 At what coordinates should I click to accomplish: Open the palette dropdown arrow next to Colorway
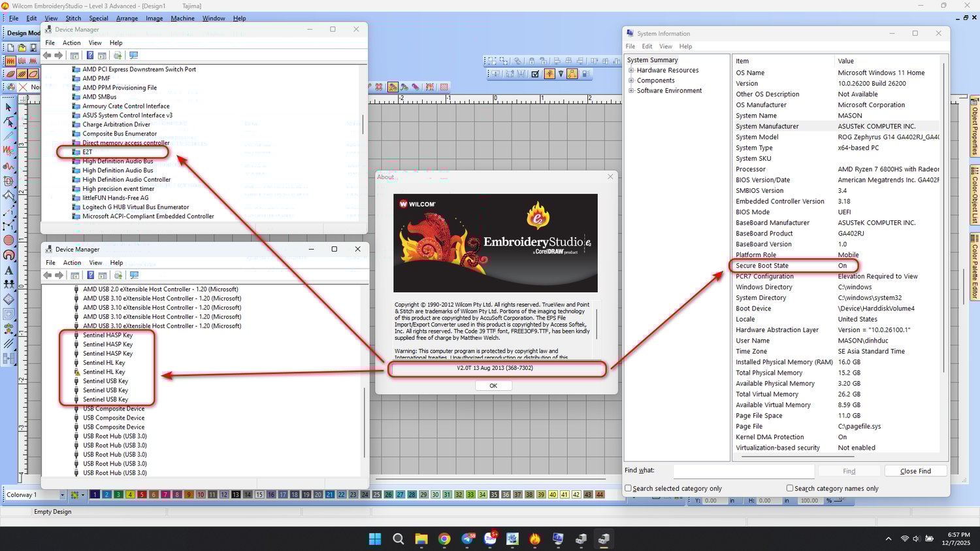click(83, 495)
